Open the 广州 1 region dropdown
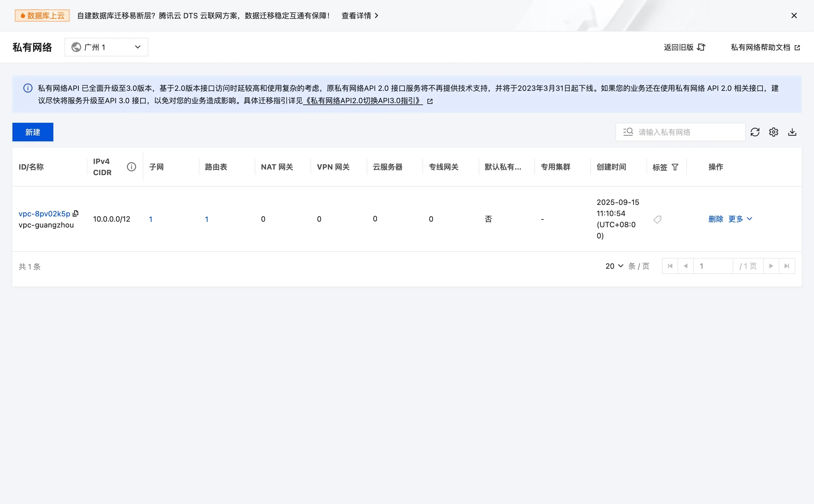The image size is (814, 504). (x=106, y=47)
